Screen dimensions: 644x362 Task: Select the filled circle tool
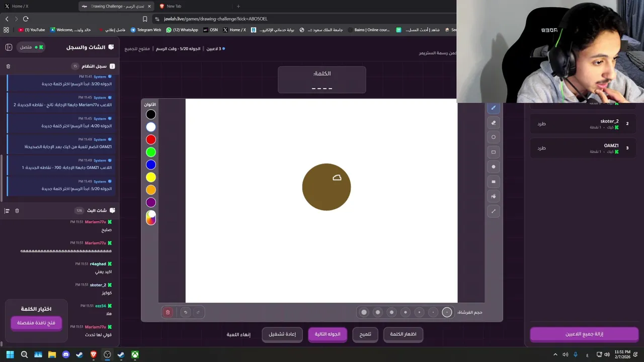[494, 167]
